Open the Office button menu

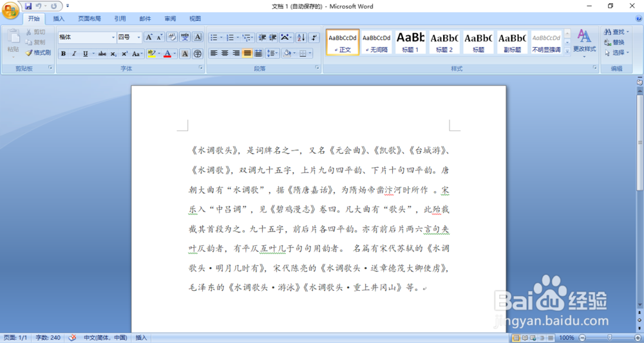pyautogui.click(x=10, y=10)
